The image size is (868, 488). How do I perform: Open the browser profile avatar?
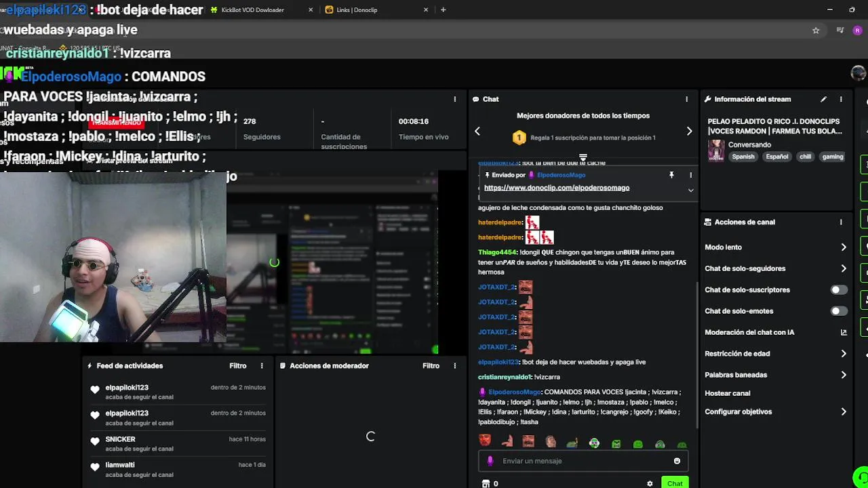click(x=857, y=30)
